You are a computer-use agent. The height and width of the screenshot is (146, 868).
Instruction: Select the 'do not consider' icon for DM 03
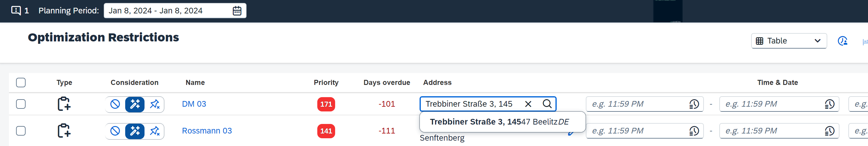tap(115, 104)
